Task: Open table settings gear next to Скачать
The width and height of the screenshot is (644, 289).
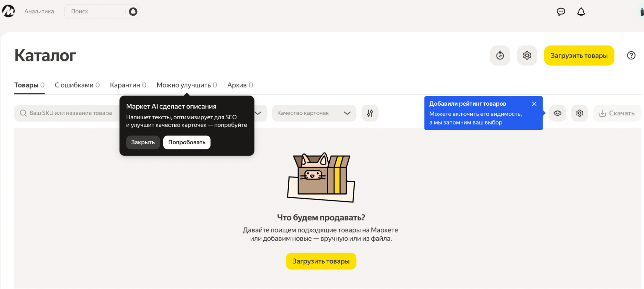Action: pos(580,113)
